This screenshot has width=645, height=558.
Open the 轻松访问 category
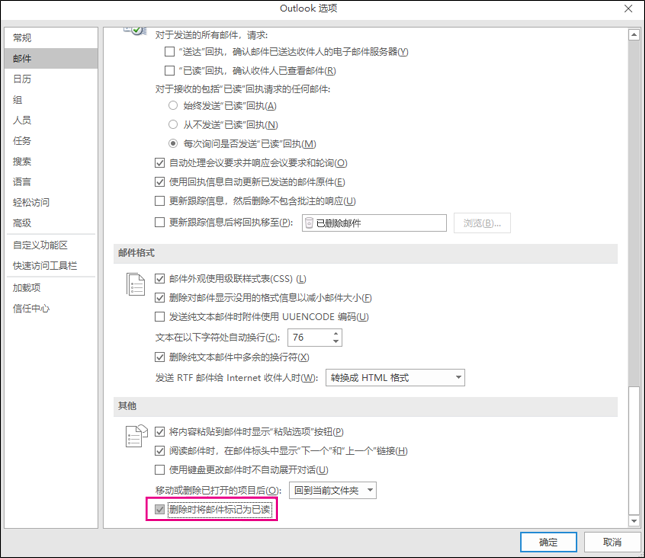(x=51, y=202)
